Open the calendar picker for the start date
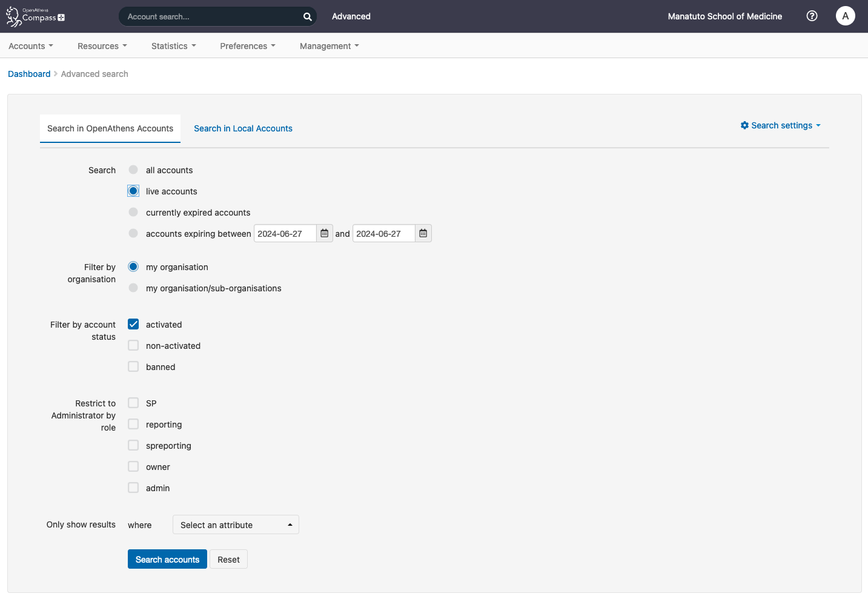 (325, 233)
